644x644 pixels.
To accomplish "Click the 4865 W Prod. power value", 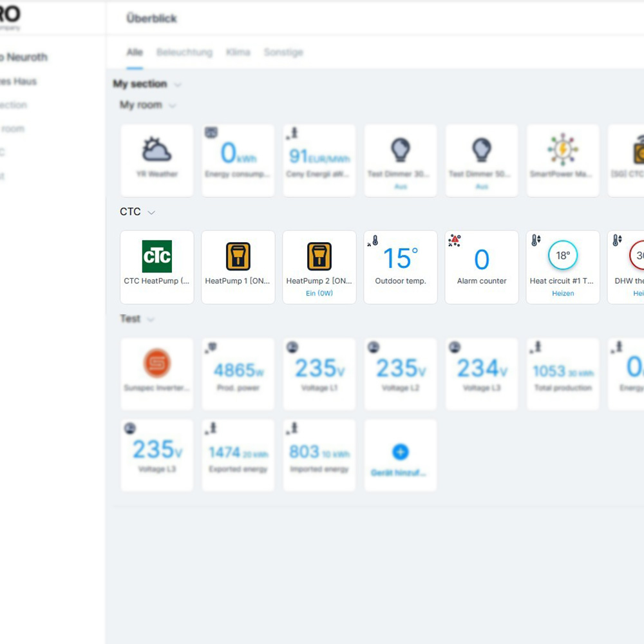I will click(x=239, y=370).
